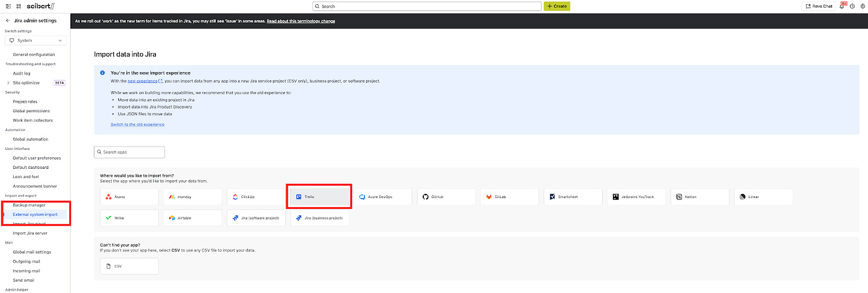Image resolution: width=868 pixels, height=293 pixels.
Task: Open Audit log in sidebar
Action: 21,73
